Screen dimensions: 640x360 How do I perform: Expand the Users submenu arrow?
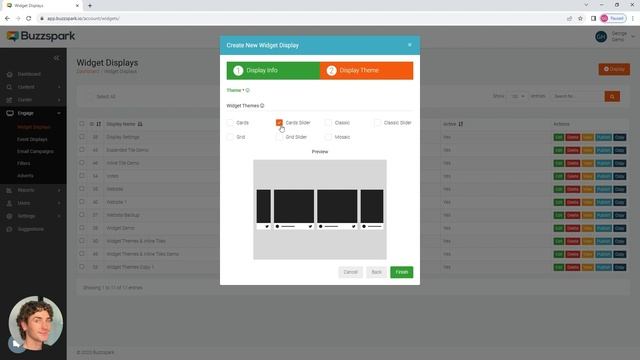[59, 203]
